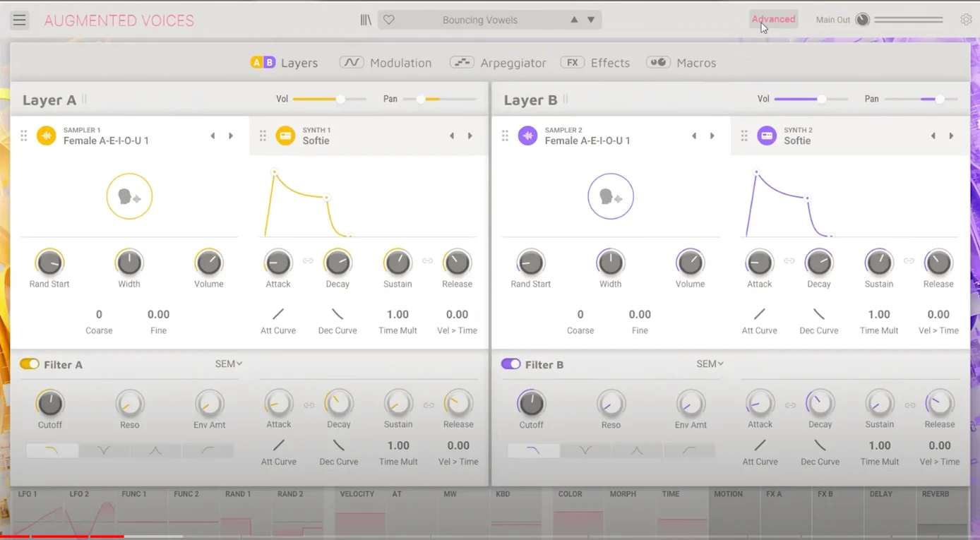
Task: Select the LFO 1 modulation source
Action: 39,512
